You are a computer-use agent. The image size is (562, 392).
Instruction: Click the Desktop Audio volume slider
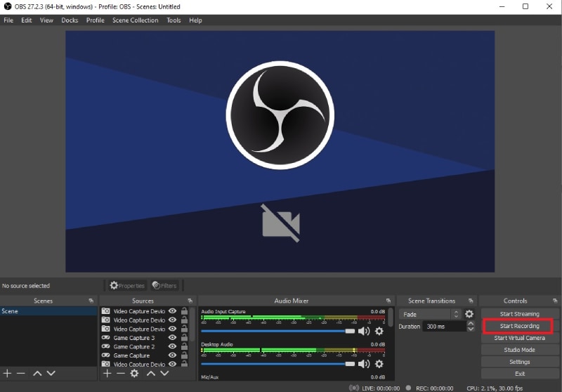[x=277, y=364]
